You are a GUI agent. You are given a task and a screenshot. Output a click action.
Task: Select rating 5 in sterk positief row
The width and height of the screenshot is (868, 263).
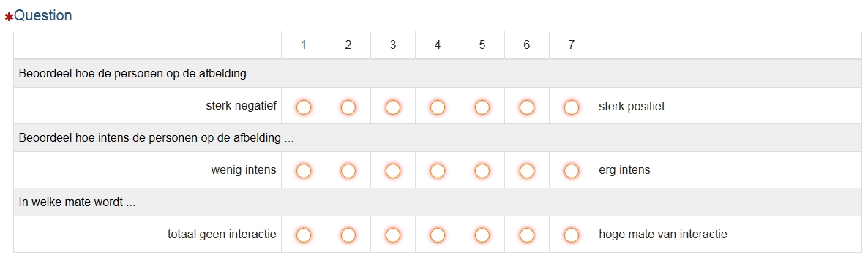tap(482, 107)
